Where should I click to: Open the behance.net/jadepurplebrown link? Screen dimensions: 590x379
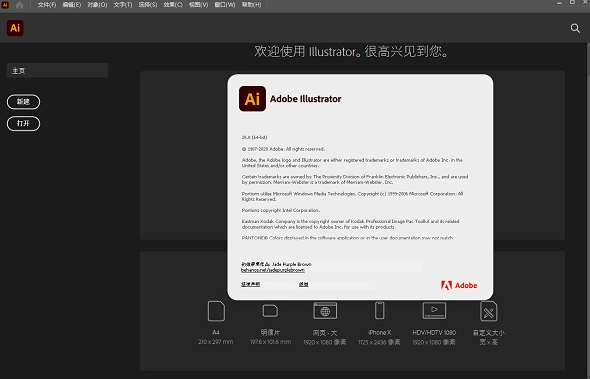click(273, 270)
